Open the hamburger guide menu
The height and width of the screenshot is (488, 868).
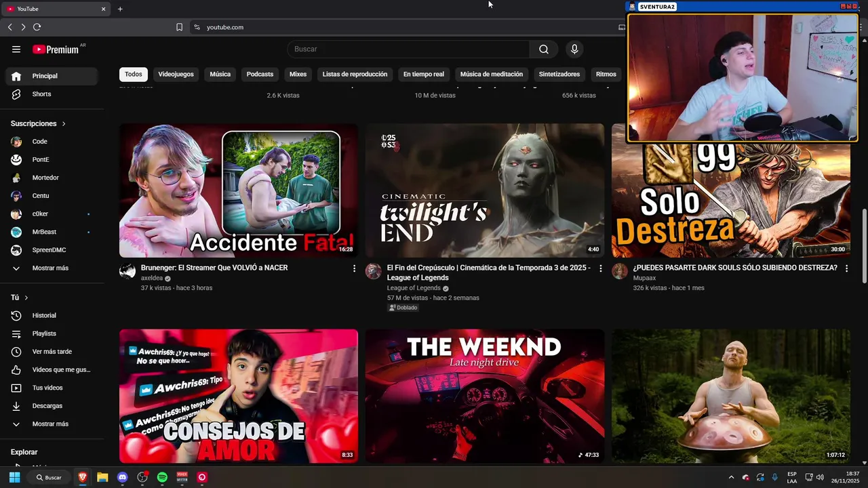(16, 49)
